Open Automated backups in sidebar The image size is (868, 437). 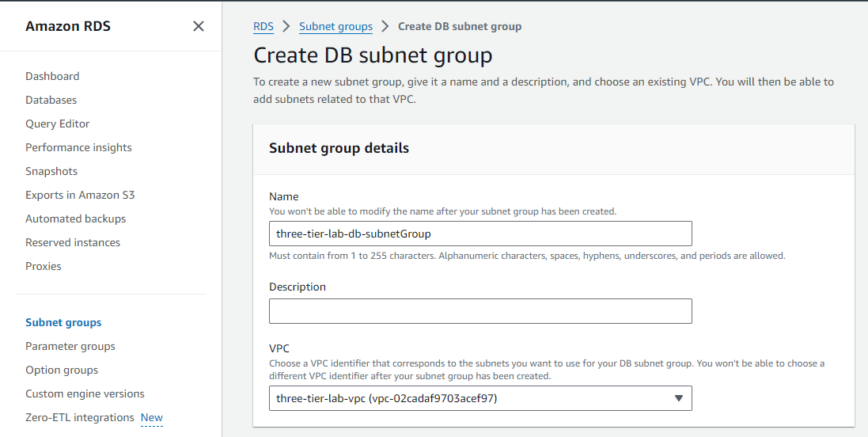pyautogui.click(x=75, y=218)
